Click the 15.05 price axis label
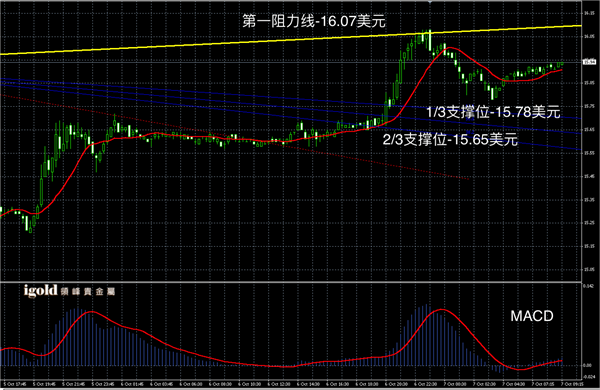Viewport: 600px width, 390px height. (x=589, y=269)
